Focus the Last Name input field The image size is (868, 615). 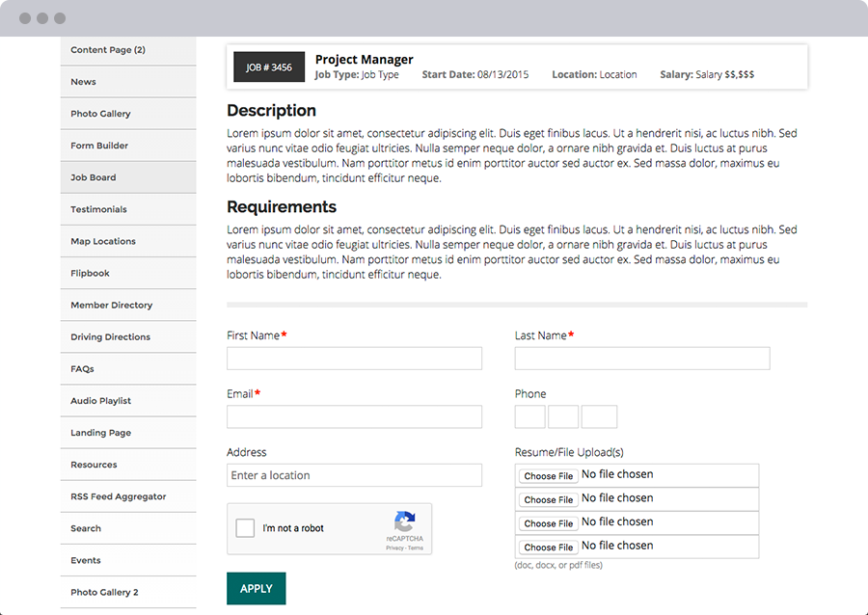click(641, 359)
